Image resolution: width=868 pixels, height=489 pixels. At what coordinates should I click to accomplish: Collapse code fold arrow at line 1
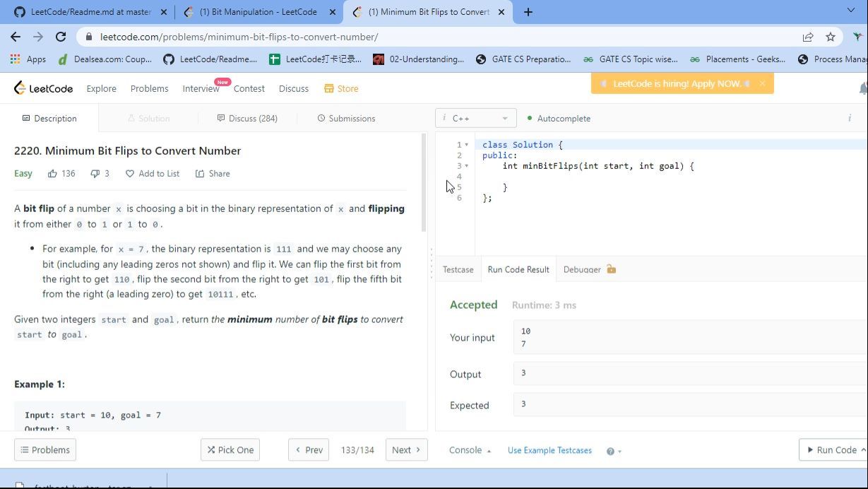[x=467, y=145]
